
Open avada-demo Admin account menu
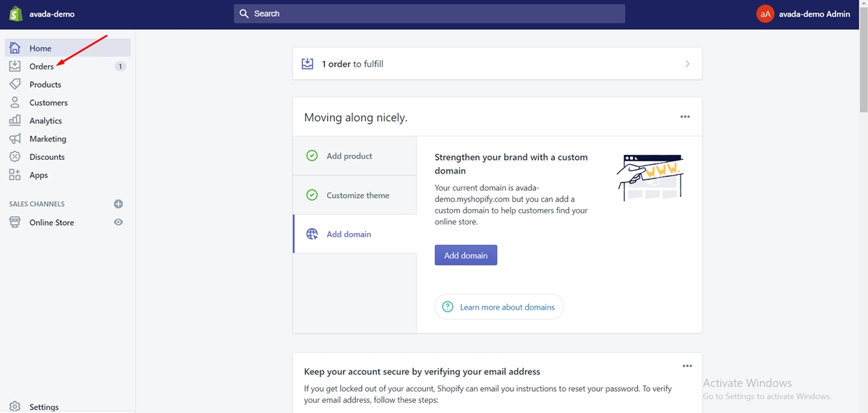[804, 14]
